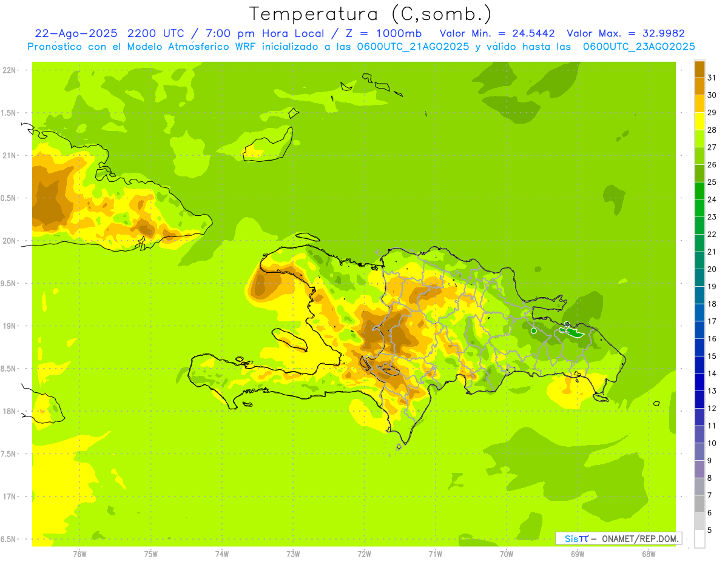Click the title 'Temperatura (C,somb.)'

[371, 14]
